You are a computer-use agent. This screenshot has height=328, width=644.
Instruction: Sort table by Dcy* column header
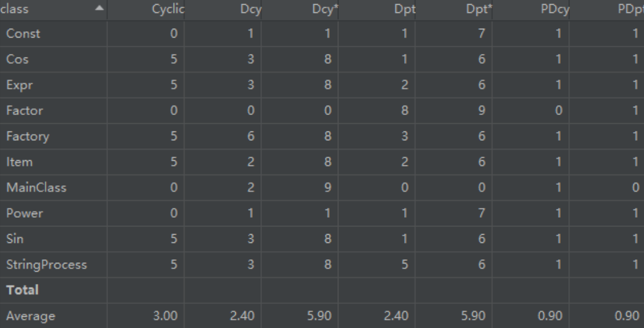324,9
